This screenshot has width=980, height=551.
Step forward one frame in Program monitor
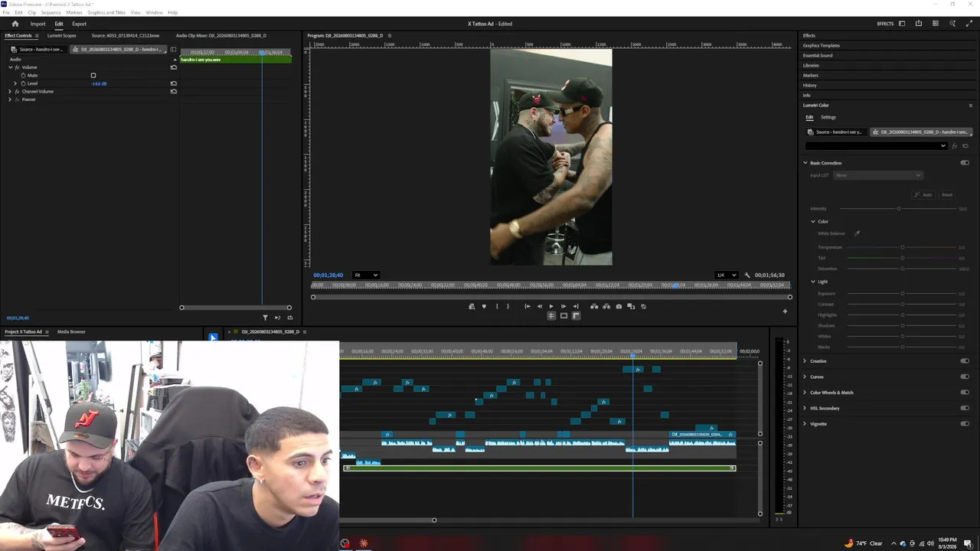point(563,306)
